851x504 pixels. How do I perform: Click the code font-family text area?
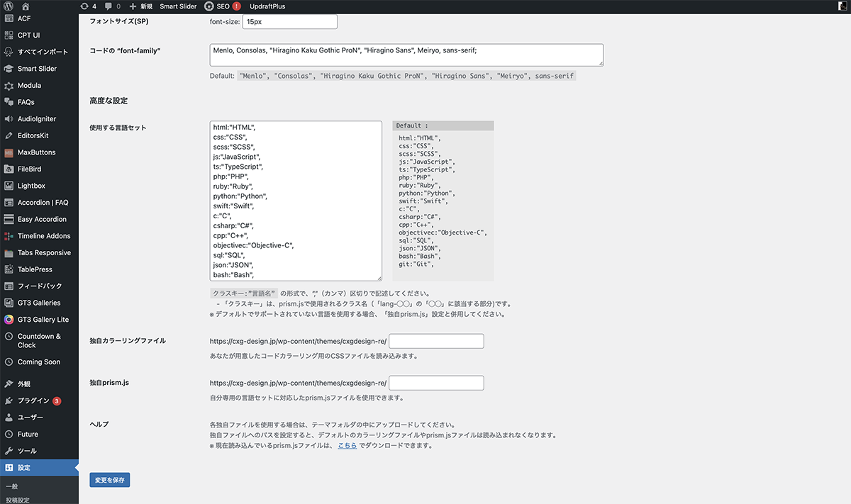pos(406,55)
